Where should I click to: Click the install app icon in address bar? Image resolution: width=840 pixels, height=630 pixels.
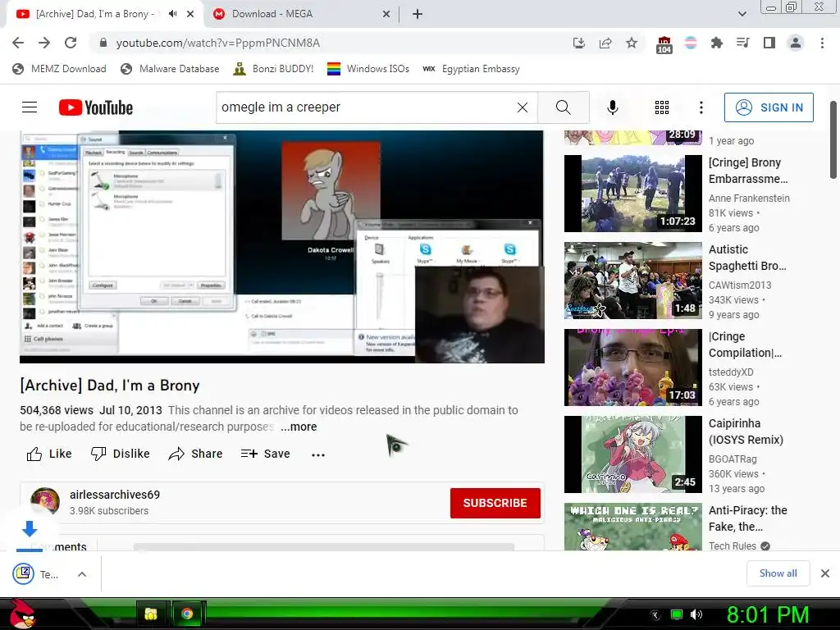tap(579, 43)
